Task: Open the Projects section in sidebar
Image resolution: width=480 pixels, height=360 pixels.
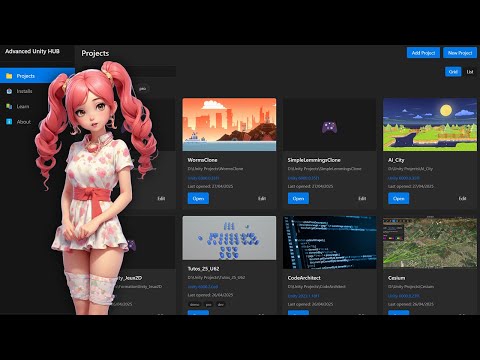Action: [37, 76]
